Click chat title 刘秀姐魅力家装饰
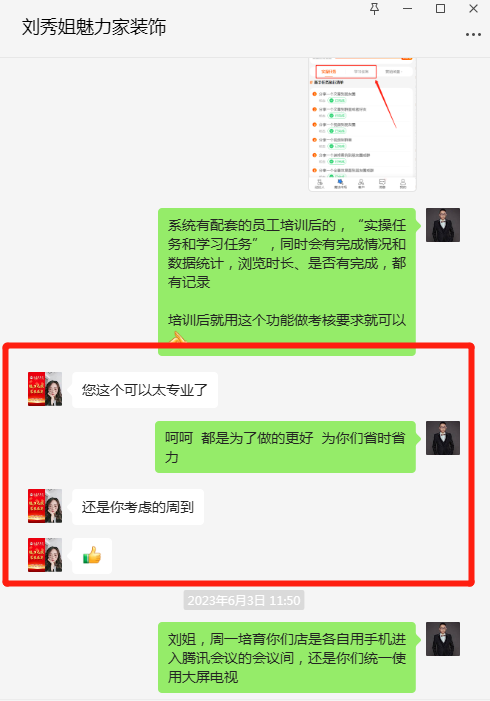490x701 pixels. click(x=94, y=27)
